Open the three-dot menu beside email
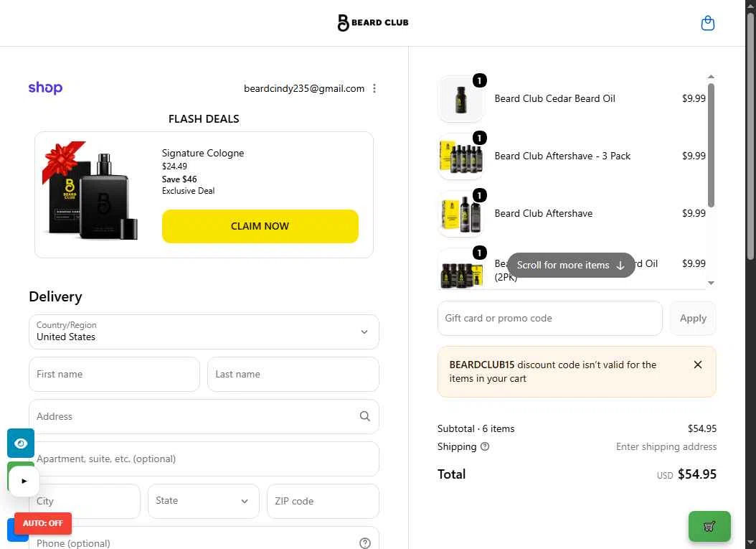 (374, 88)
